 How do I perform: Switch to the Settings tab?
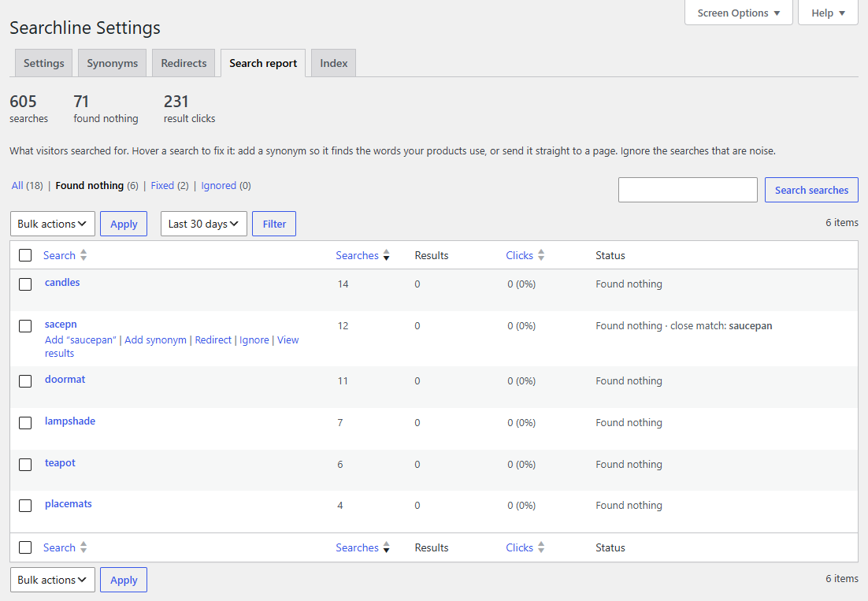click(x=44, y=63)
